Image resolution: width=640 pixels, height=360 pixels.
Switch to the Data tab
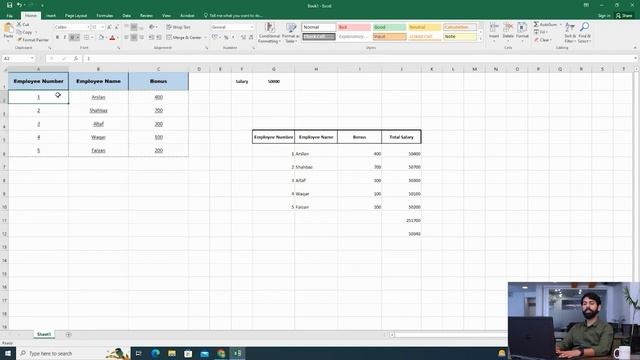127,16
